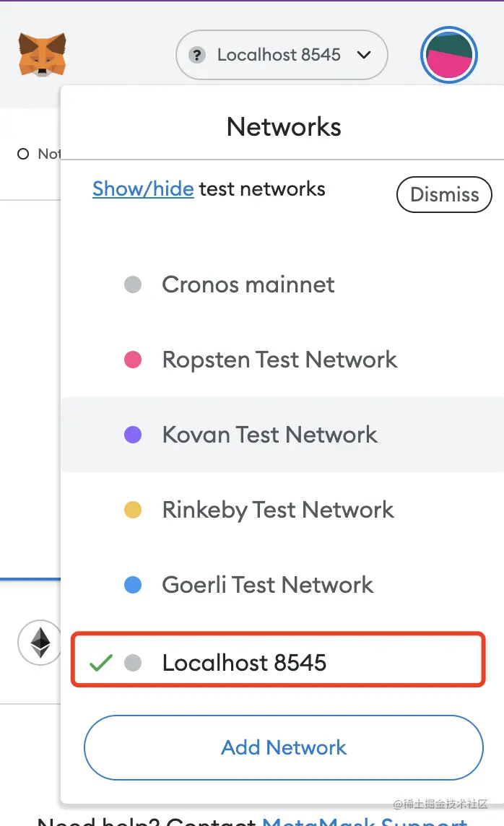504x826 pixels.
Task: Click the green checkmark beside Localhost 8545
Action: pyautogui.click(x=100, y=662)
